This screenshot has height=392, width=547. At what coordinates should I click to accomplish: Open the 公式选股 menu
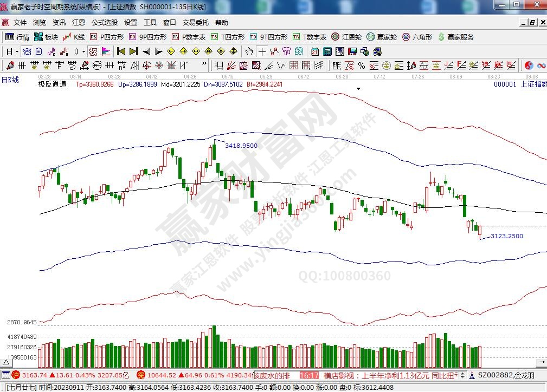coord(104,23)
